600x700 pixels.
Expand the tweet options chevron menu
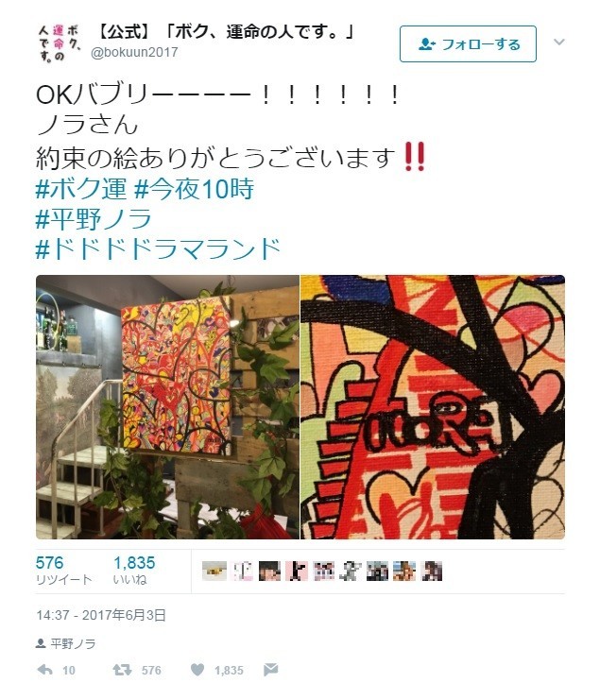pos(559,42)
